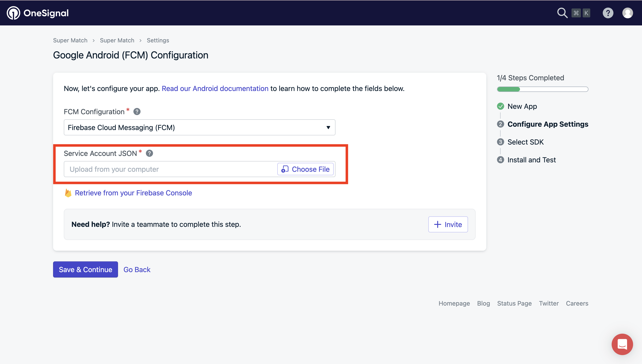642x364 pixels.
Task: Click the 1/4 Steps Completed text
Action: [530, 78]
